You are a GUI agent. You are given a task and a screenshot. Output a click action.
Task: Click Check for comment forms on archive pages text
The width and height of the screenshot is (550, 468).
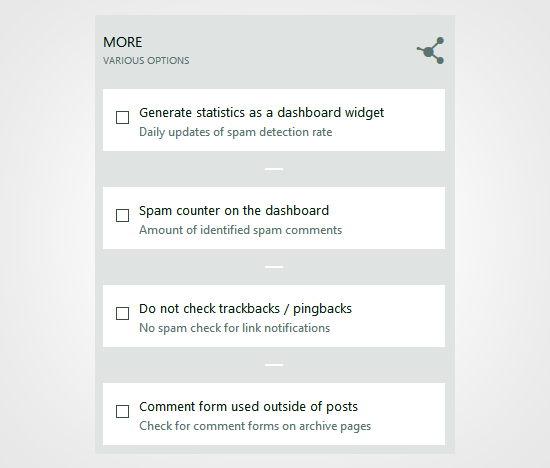pos(255,426)
